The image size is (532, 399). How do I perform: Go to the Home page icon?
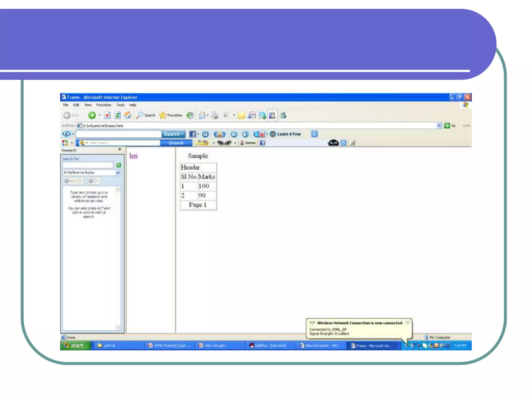pos(128,115)
